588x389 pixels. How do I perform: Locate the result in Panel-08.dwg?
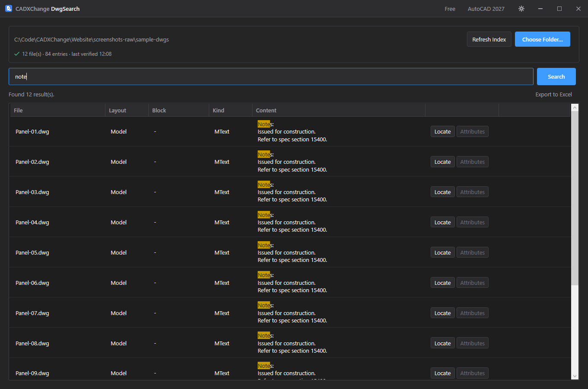click(443, 344)
